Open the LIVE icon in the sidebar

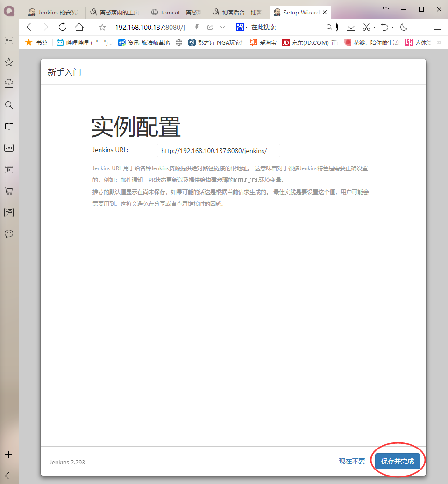click(9, 148)
